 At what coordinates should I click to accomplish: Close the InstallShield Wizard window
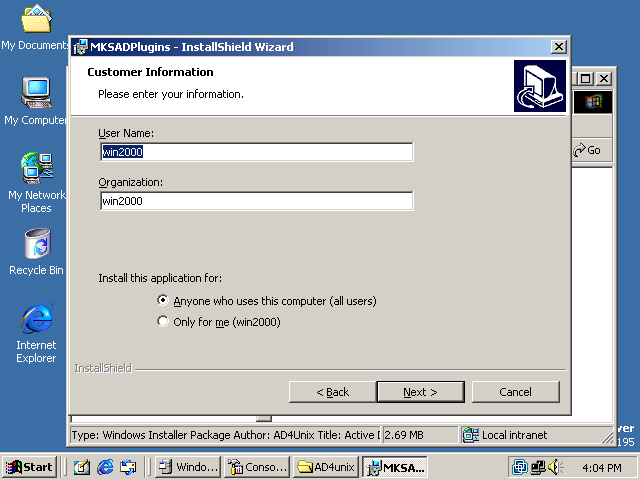click(558, 47)
